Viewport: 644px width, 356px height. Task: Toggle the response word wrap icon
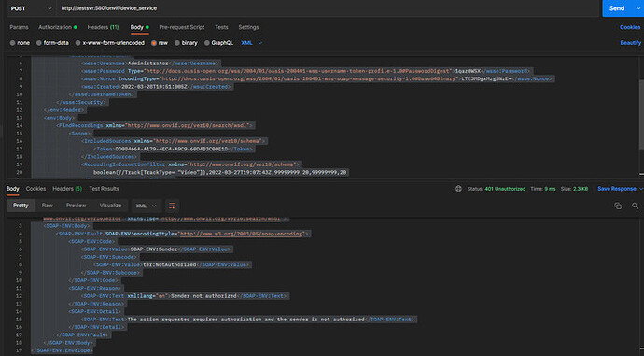coord(172,206)
